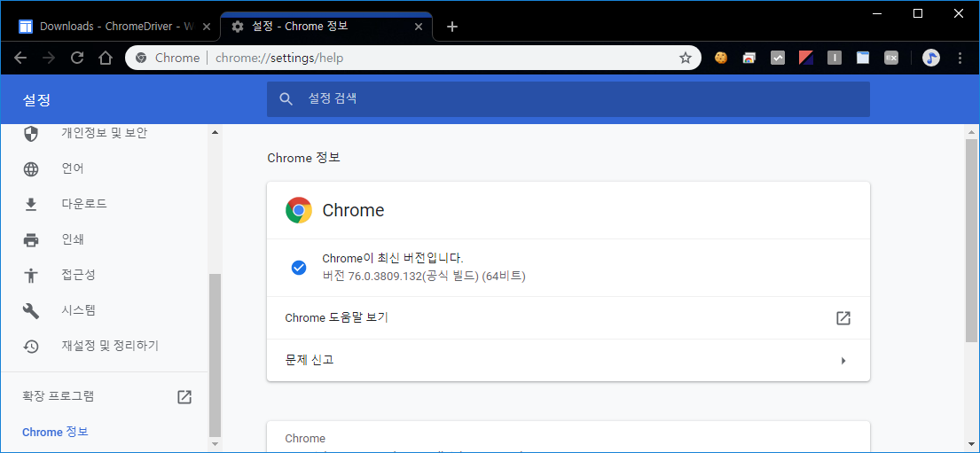This screenshot has height=453, width=980.
Task: Click the Chrome 정보 page heading
Action: pos(303,158)
